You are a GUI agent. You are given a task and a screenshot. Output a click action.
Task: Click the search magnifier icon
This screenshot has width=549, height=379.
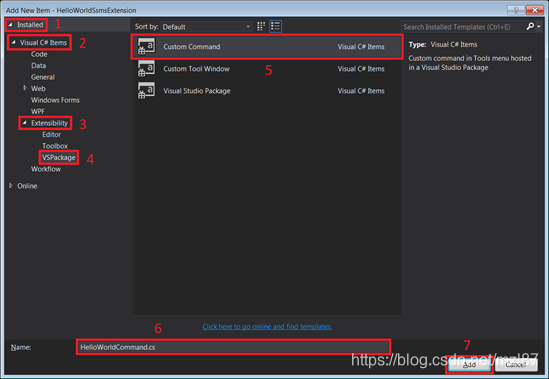pos(530,26)
